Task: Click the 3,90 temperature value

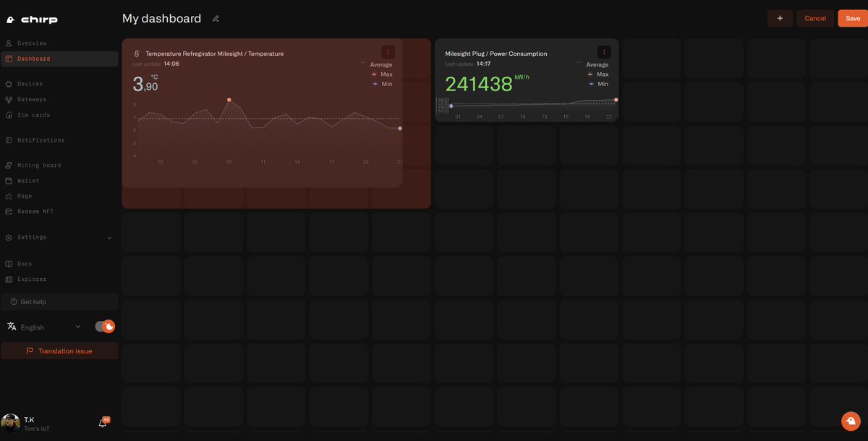Action: point(145,85)
